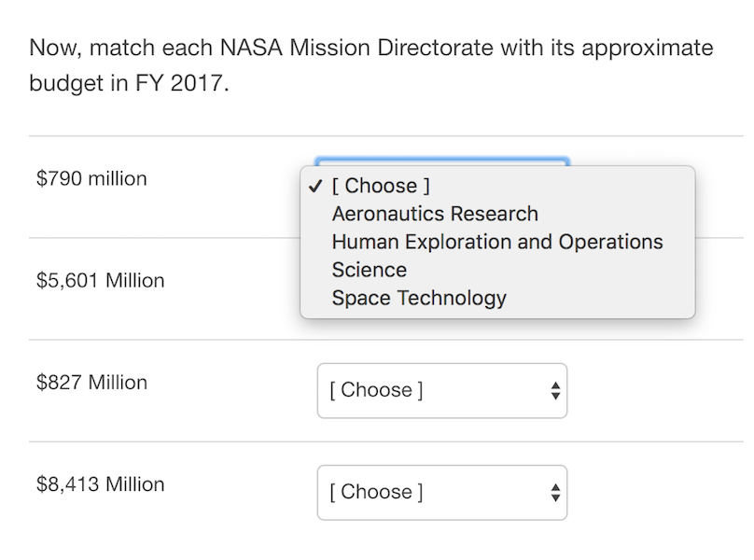Click the $827 Million label
Viewport: 754px width, 560px height.
coord(91,382)
